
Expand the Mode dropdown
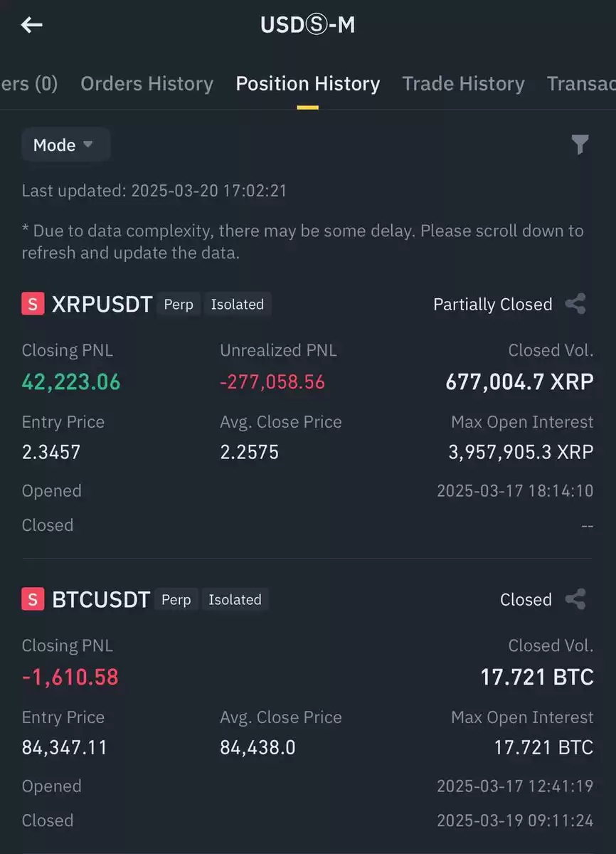[x=65, y=144]
